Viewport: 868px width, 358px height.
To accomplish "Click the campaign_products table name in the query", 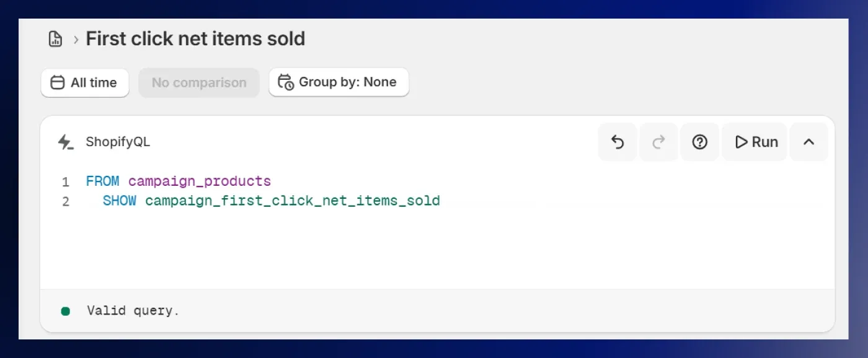I will 199,181.
